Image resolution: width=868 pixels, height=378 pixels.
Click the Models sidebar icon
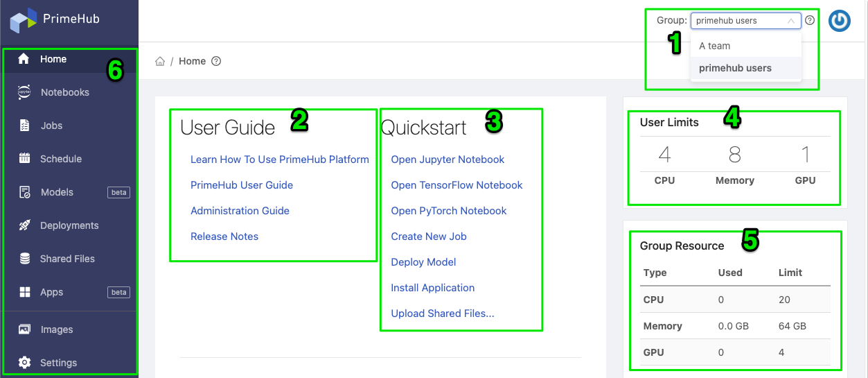[x=24, y=192]
